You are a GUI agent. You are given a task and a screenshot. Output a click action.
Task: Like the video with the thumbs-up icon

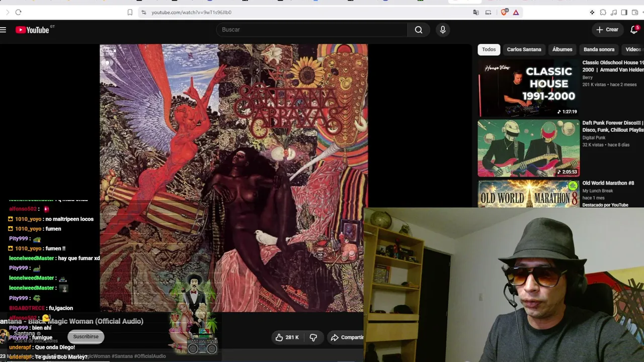click(x=287, y=337)
